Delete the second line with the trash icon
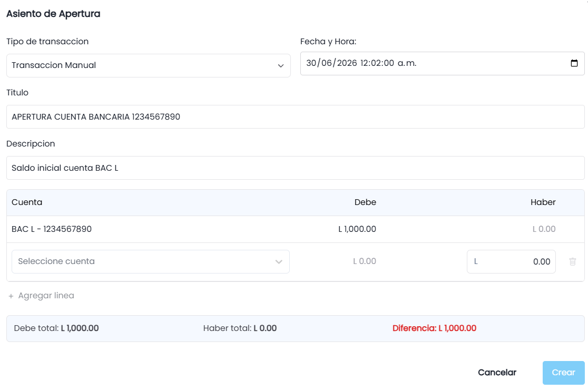This screenshot has height=390, width=588. click(x=572, y=261)
